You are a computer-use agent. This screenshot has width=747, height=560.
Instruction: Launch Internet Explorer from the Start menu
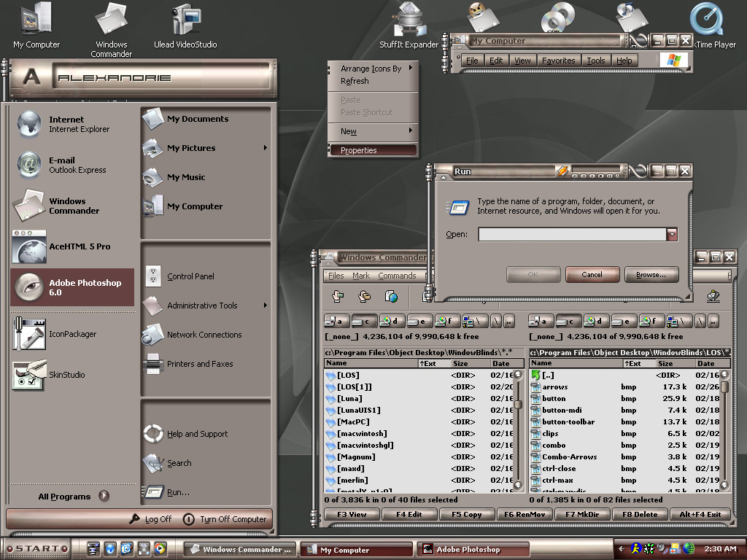click(71, 124)
